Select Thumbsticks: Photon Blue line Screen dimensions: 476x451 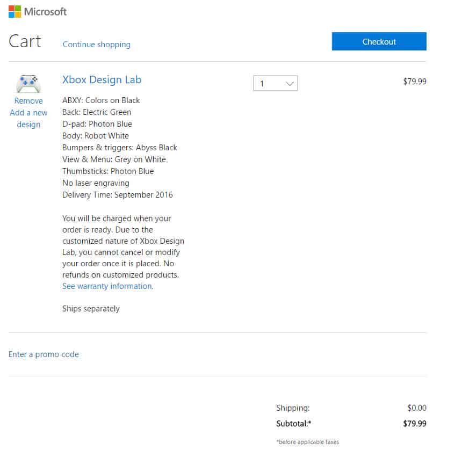(108, 171)
